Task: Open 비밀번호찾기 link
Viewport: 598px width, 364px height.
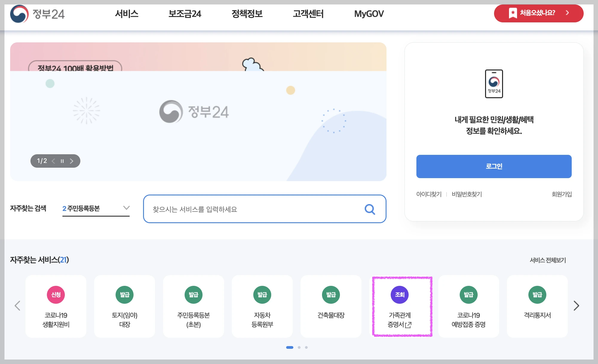Action: coord(467,194)
